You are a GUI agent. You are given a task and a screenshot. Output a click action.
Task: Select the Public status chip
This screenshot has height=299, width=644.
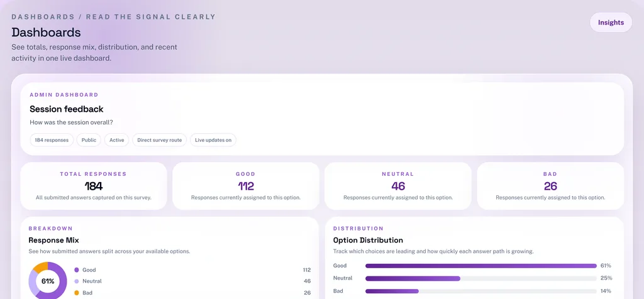click(89, 140)
